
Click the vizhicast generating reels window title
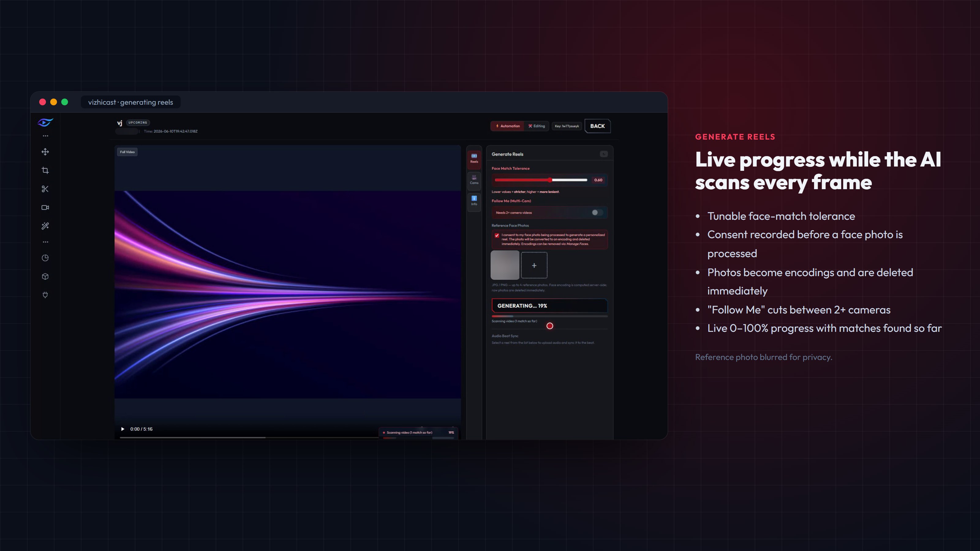[130, 102]
